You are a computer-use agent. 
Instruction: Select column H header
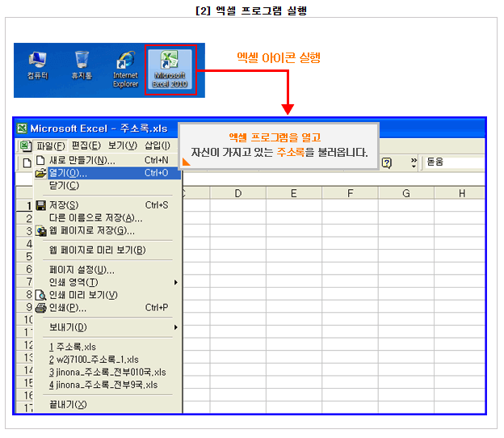tap(460, 193)
